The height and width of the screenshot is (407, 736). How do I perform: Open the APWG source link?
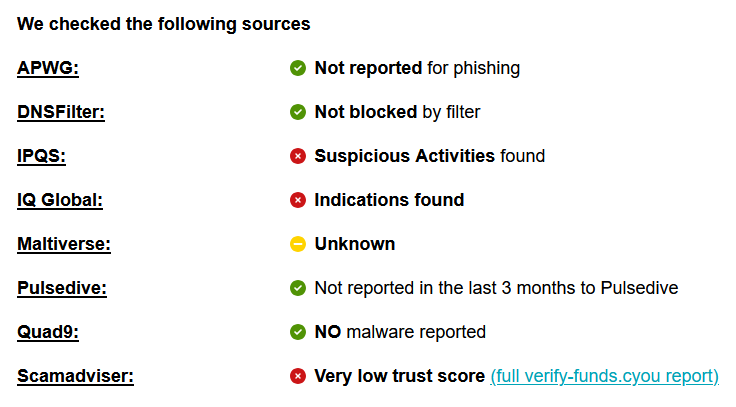(x=48, y=68)
